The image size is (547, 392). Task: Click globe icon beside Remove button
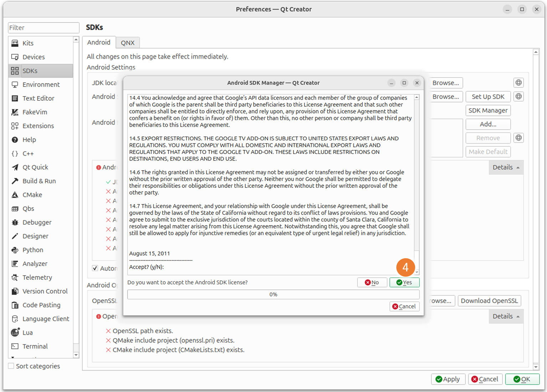(518, 138)
